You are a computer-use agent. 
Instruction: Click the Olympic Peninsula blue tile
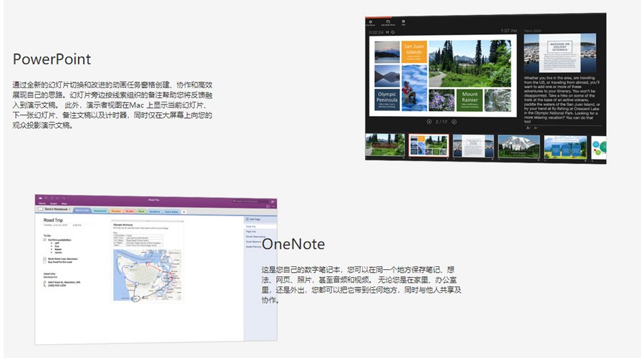(387, 100)
